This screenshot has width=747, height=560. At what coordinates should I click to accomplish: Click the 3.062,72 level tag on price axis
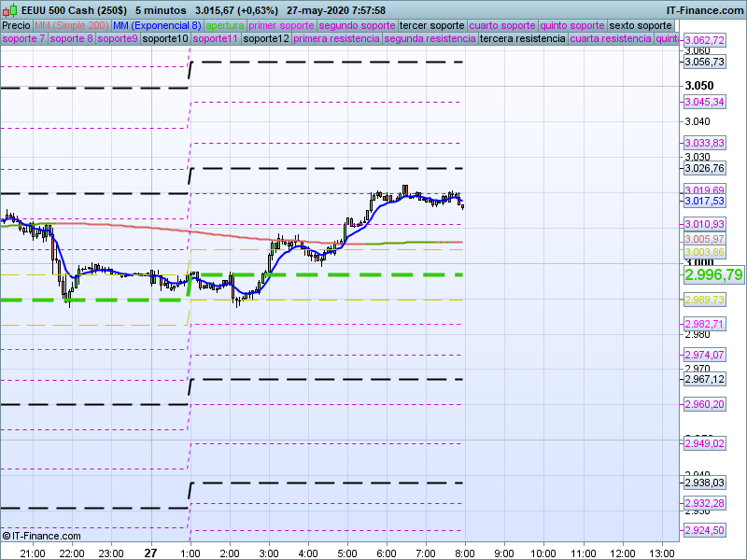coord(704,41)
